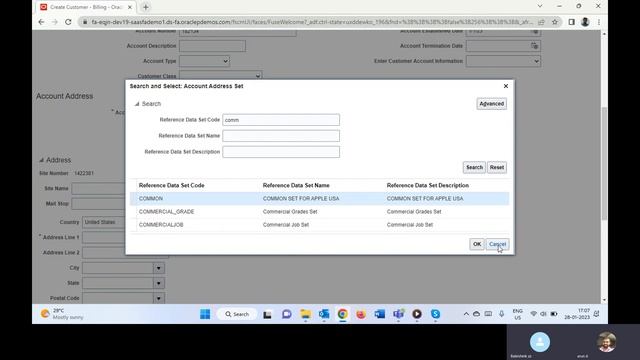Sort by Reference Data Set Name column
The height and width of the screenshot is (360, 640).
pyautogui.click(x=296, y=185)
